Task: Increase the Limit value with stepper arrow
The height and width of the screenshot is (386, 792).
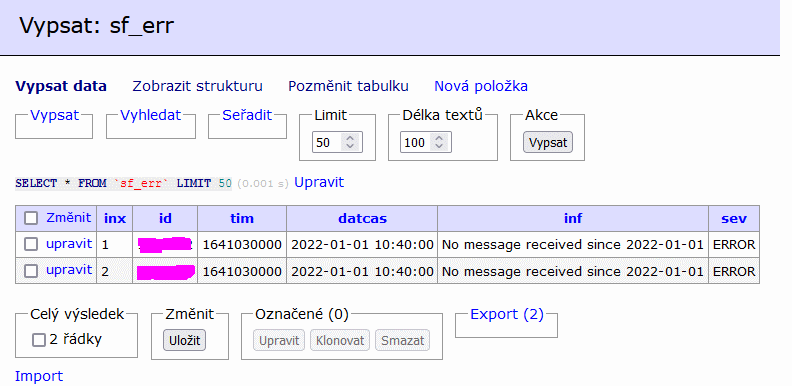Action: coord(350,139)
